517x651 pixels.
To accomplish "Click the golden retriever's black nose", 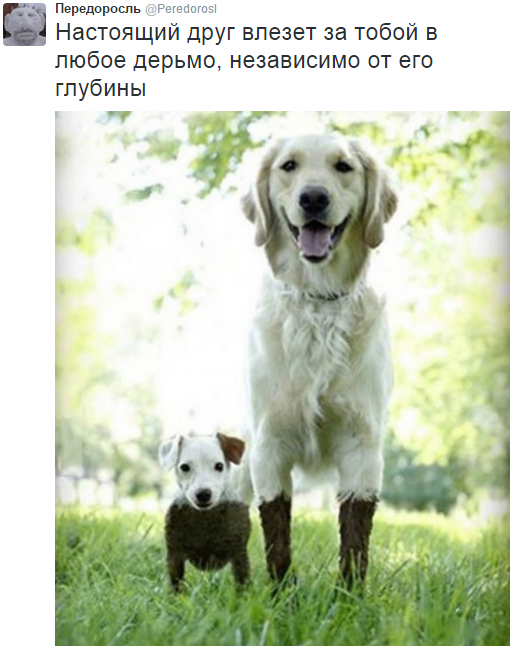I will (314, 199).
